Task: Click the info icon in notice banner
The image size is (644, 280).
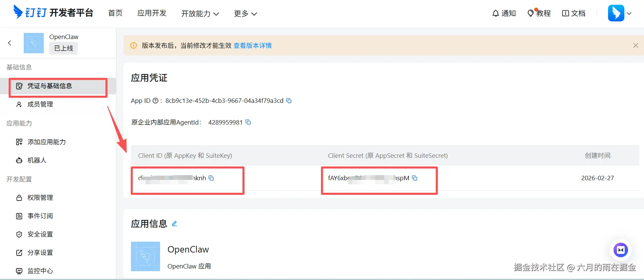Action: pyautogui.click(x=134, y=45)
